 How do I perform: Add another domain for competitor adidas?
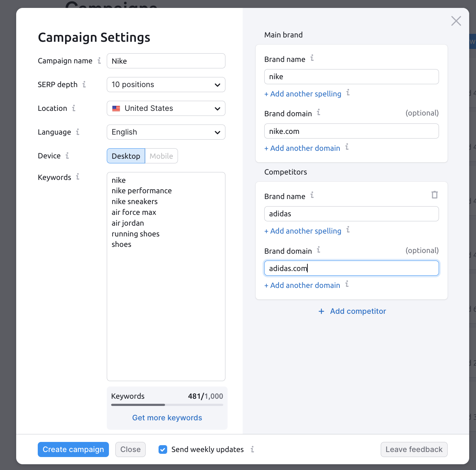click(x=302, y=285)
